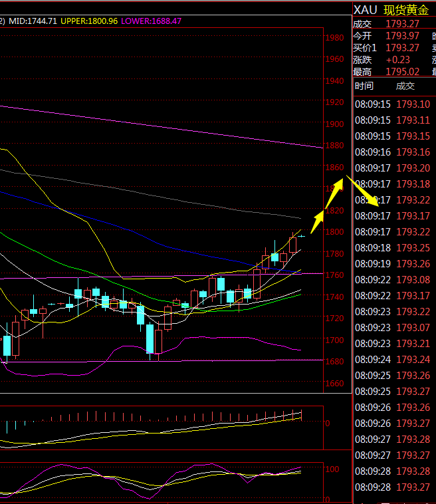
Task: Click the UPPER:1800.96 Bollinger label
Action: pos(89,21)
